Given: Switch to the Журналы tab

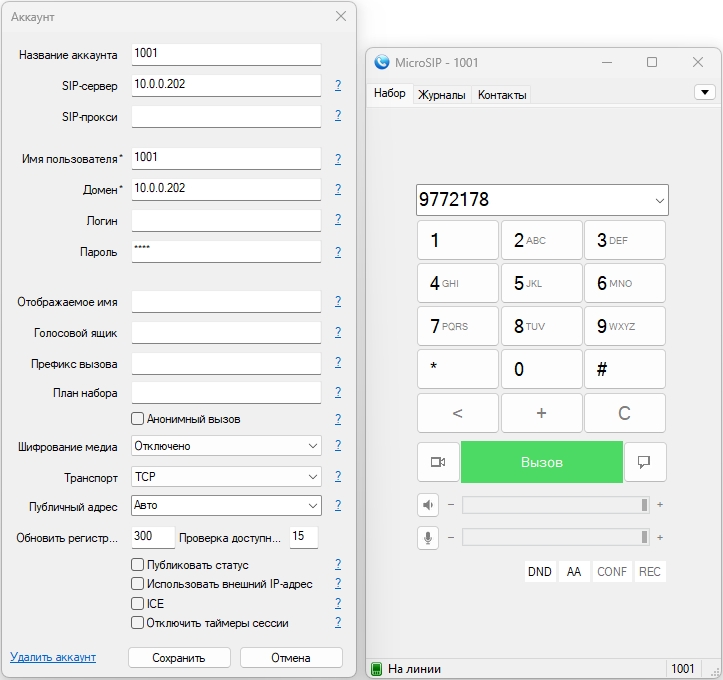Looking at the screenshot, I should tap(441, 95).
